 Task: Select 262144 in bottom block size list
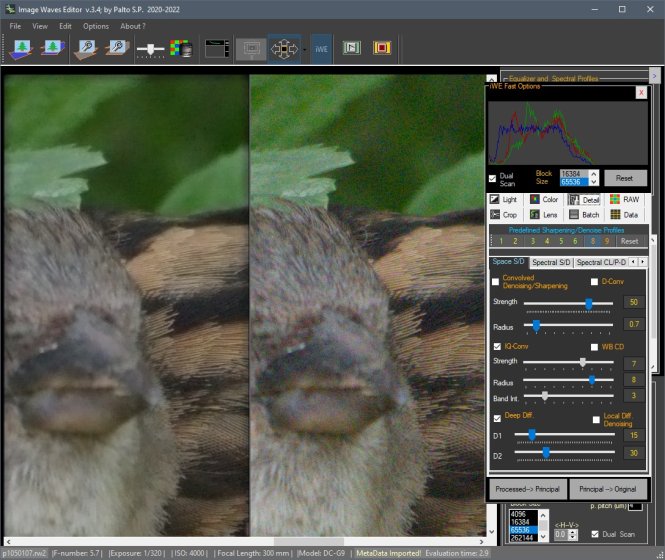point(522,538)
